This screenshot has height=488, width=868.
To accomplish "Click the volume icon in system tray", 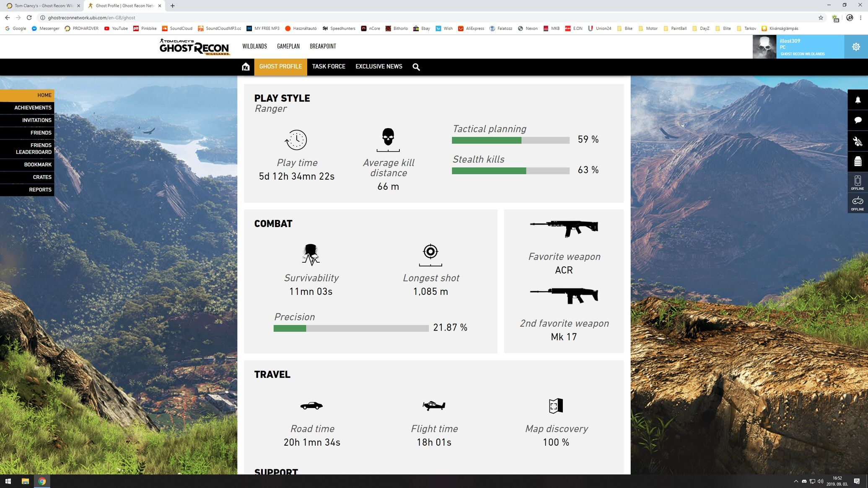I will [820, 481].
